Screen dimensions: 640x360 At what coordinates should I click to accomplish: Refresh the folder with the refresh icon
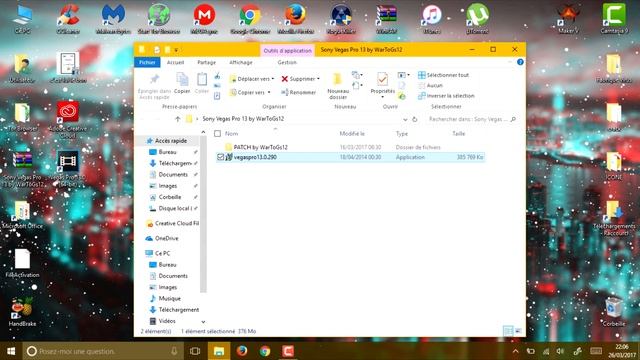(415, 119)
